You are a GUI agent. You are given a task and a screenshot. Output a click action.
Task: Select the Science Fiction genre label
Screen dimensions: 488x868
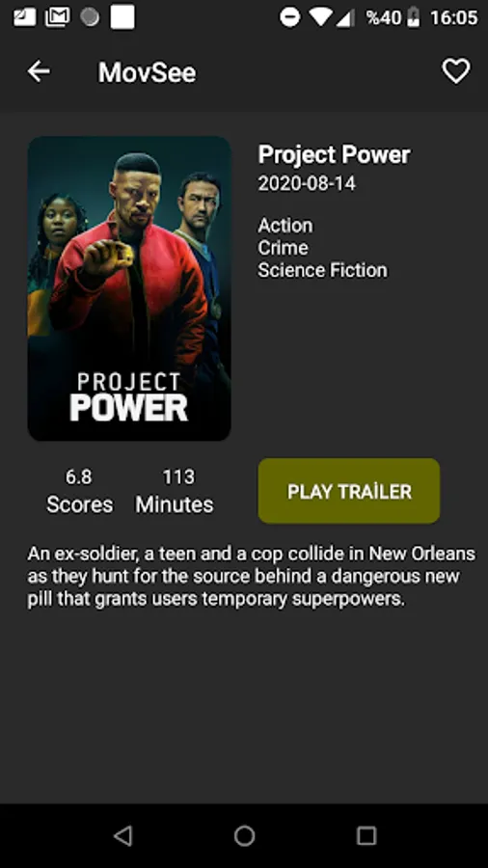tap(322, 270)
